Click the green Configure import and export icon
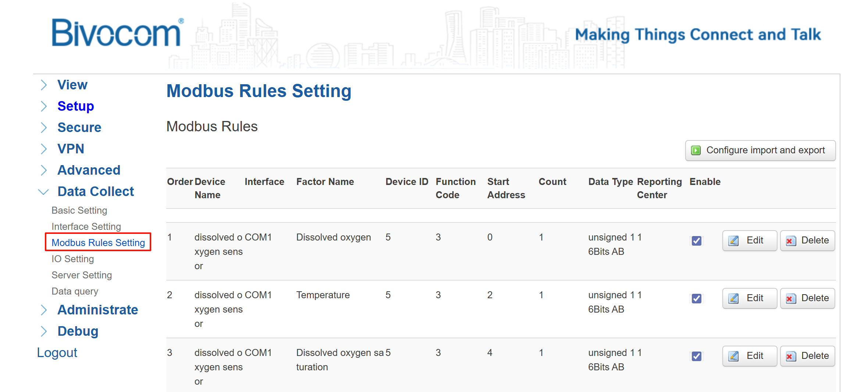 click(696, 150)
